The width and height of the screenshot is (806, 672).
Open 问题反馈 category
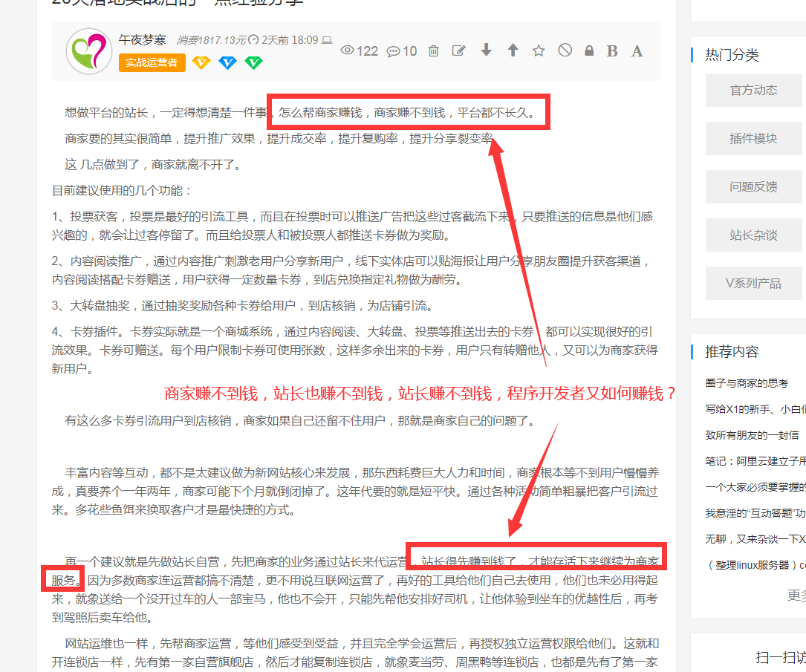coord(753,186)
